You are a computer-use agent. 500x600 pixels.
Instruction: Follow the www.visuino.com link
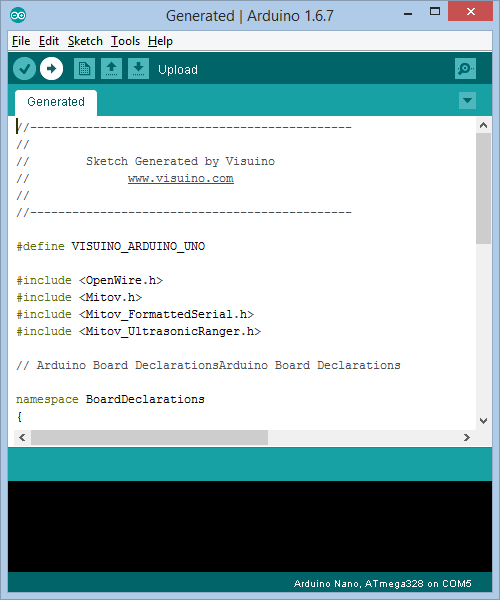coord(181,179)
